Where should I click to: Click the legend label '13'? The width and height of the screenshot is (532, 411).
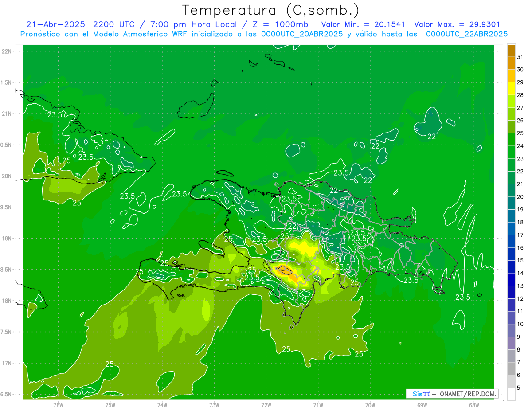pyautogui.click(x=520, y=286)
